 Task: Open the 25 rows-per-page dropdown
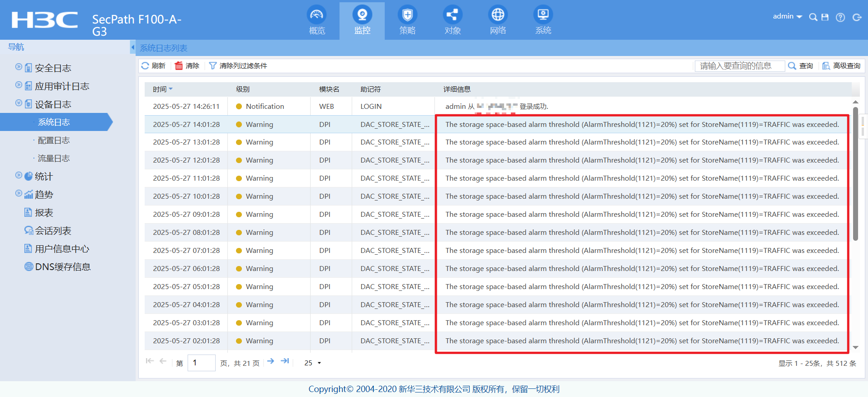coord(313,363)
